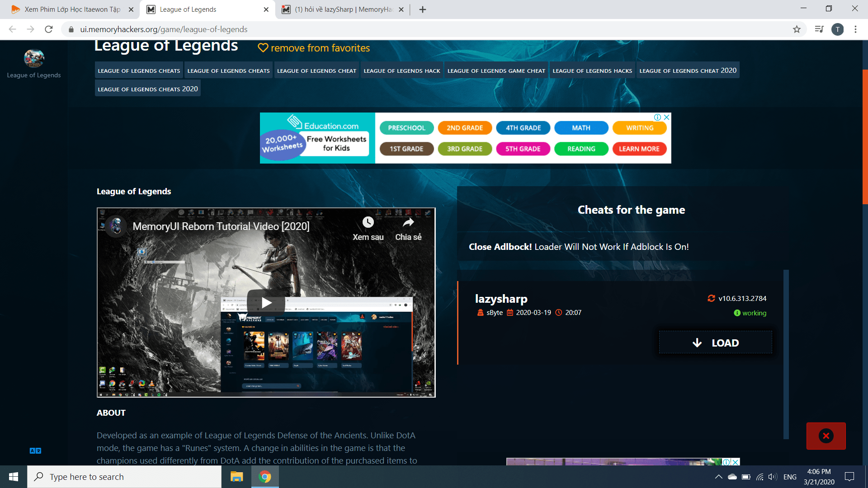Select the League of Legends browser tab
The image size is (868, 488).
tap(208, 9)
